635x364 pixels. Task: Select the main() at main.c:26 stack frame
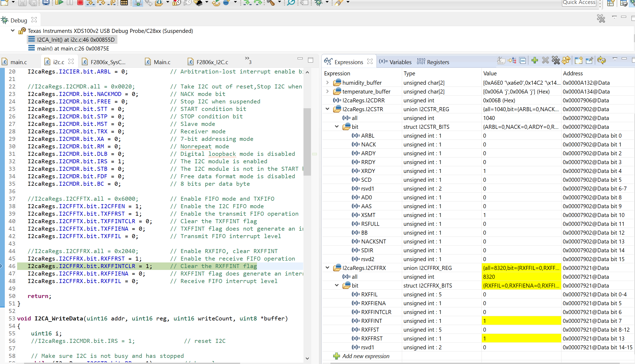[x=69, y=48]
